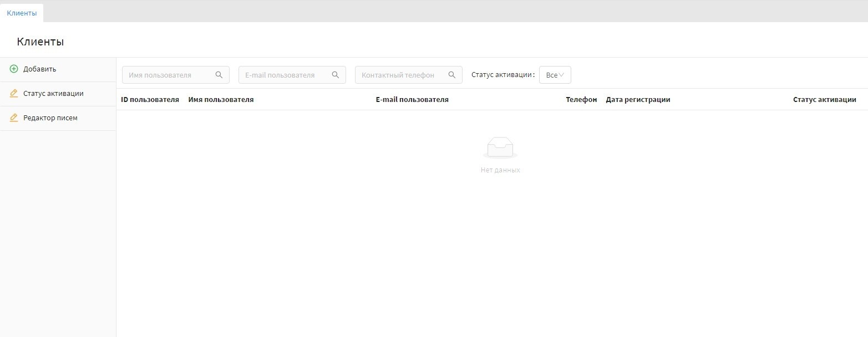The height and width of the screenshot is (337, 868).
Task: Open the Редактор писем sidebar item text
Action: 50,118
